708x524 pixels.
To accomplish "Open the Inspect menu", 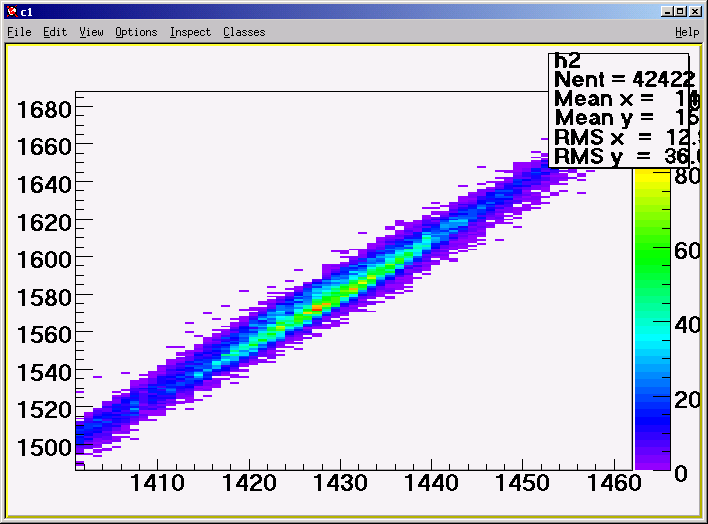I will pos(190,32).
